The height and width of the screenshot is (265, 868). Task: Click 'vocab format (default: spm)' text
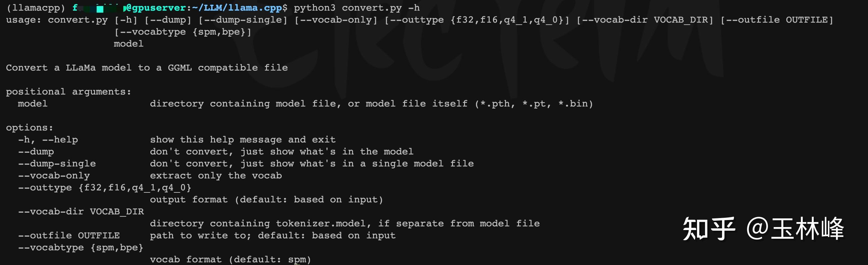coord(230,259)
